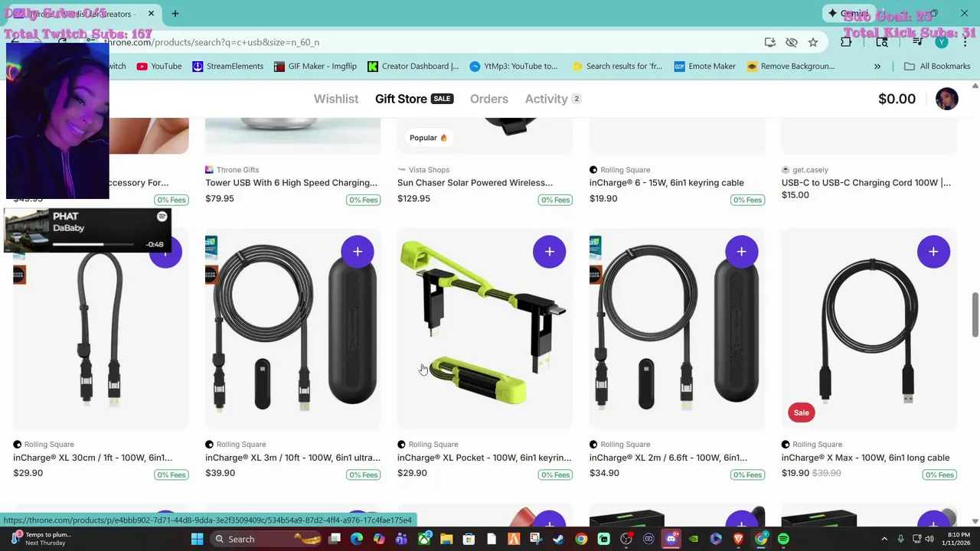Open inCharge X Max cable product image

[x=869, y=329]
